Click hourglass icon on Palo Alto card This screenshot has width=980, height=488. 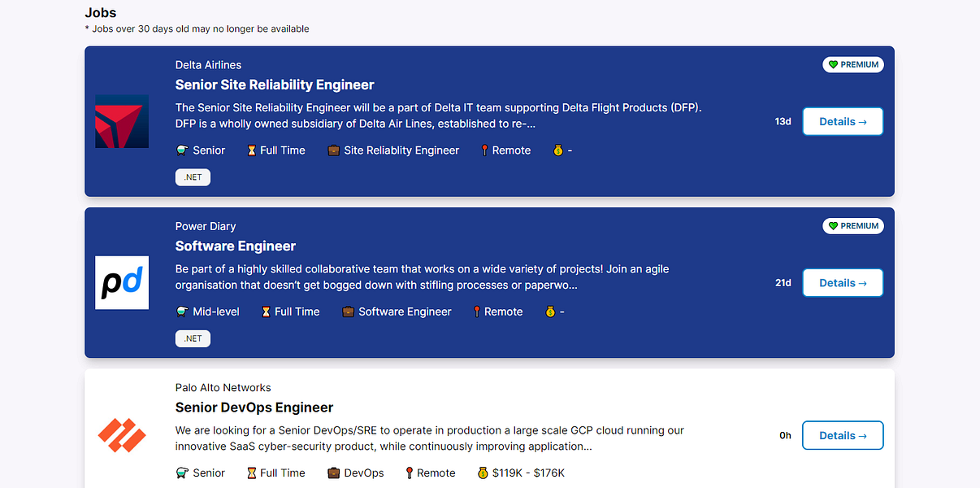[x=252, y=473]
